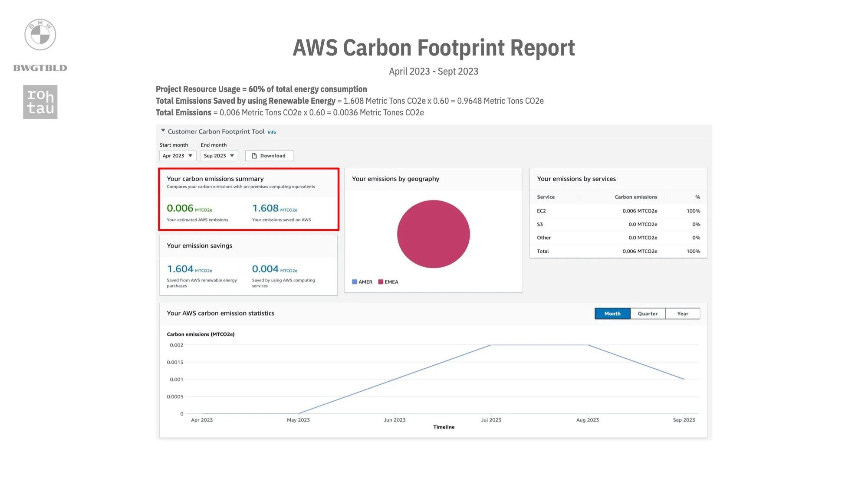This screenshot has width=868, height=488.
Task: Click the Carbon emissions column header
Action: 636,197
